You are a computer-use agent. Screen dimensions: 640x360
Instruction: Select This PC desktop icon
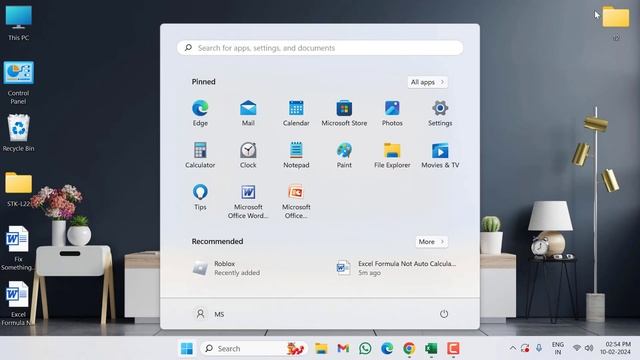click(x=18, y=22)
